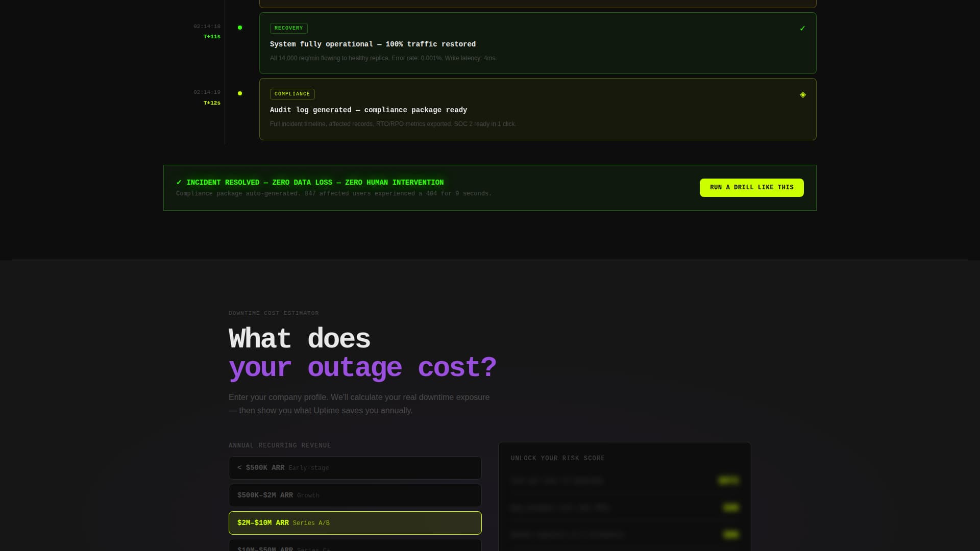The width and height of the screenshot is (980, 551).
Task: Click the green checkmark icon on Recovery card
Action: point(802,29)
